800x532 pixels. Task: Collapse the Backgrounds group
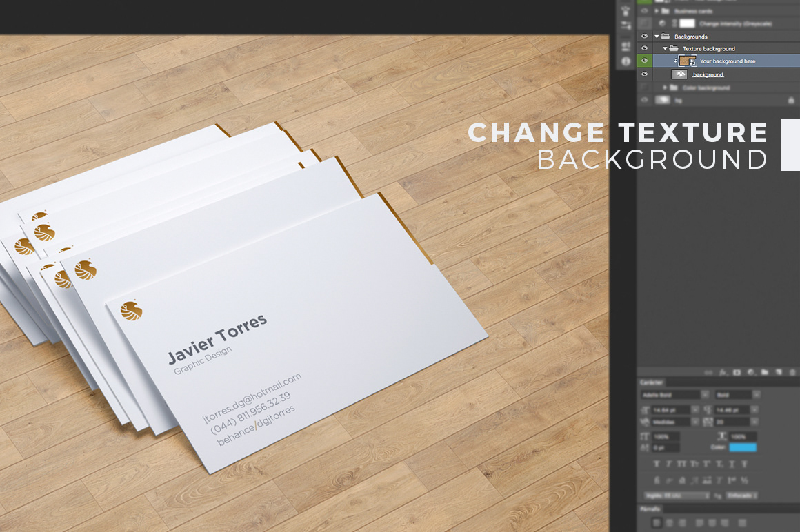(x=657, y=37)
